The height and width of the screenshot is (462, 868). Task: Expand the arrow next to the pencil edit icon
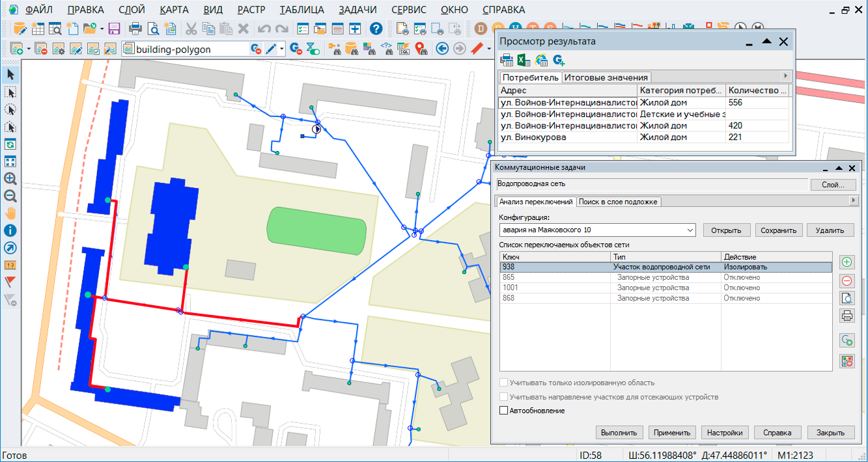(282, 49)
